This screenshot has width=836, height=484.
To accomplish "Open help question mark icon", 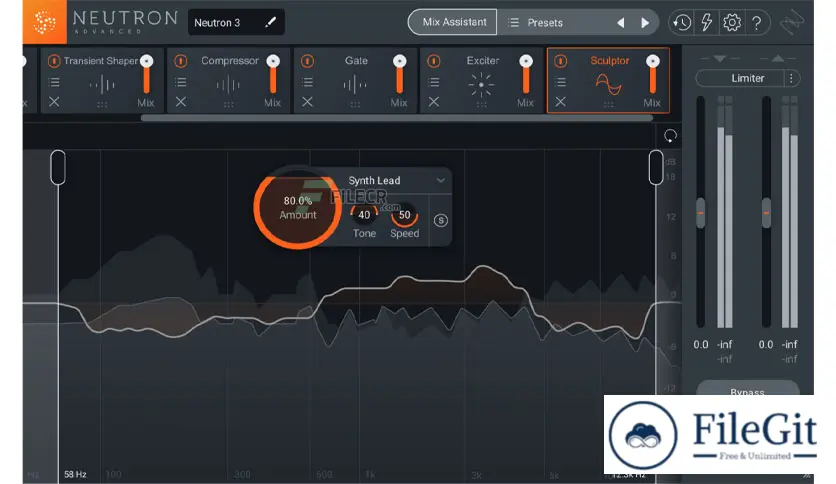I will (x=757, y=22).
